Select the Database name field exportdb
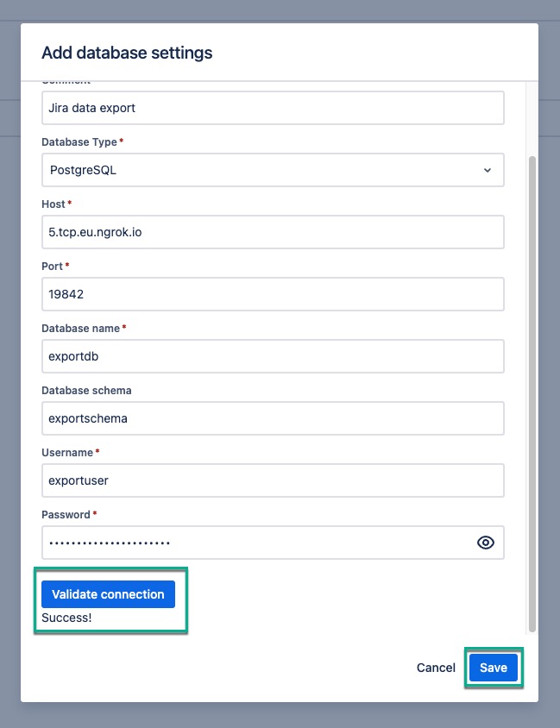This screenshot has width=560, height=728. 273,356
